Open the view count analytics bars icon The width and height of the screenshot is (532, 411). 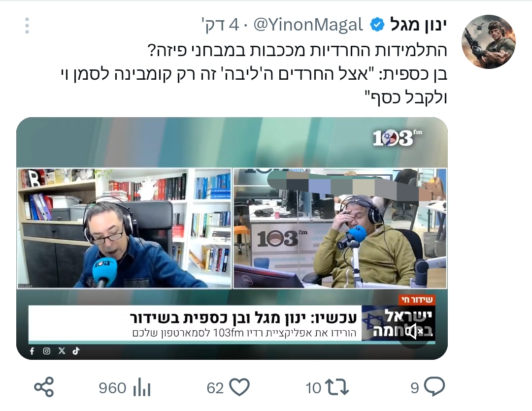pyautogui.click(x=142, y=387)
